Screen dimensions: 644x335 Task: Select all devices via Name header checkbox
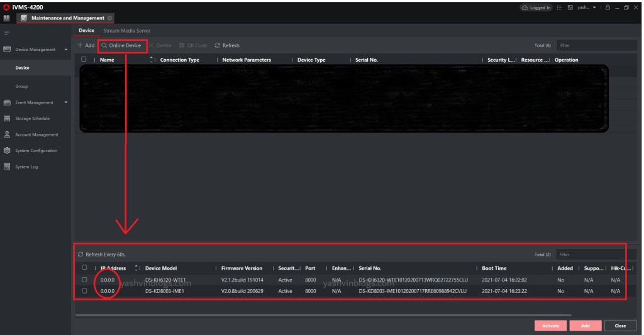[84, 60]
